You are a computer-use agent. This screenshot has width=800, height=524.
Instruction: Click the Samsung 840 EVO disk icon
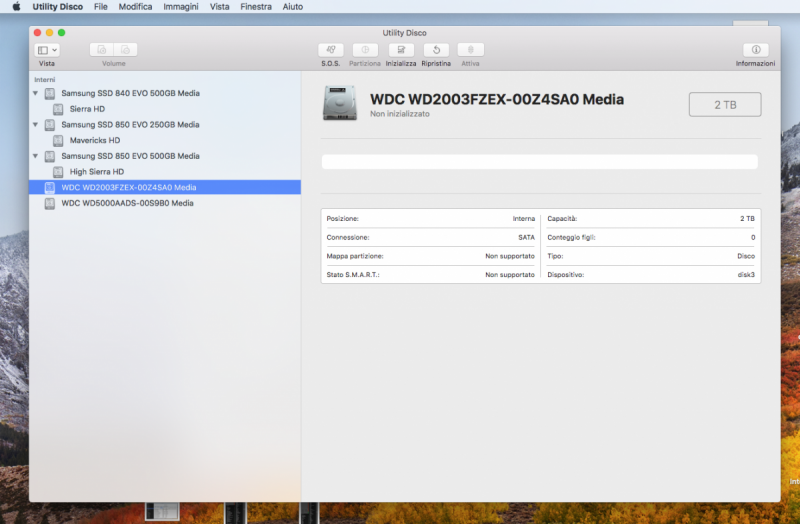pos(49,94)
